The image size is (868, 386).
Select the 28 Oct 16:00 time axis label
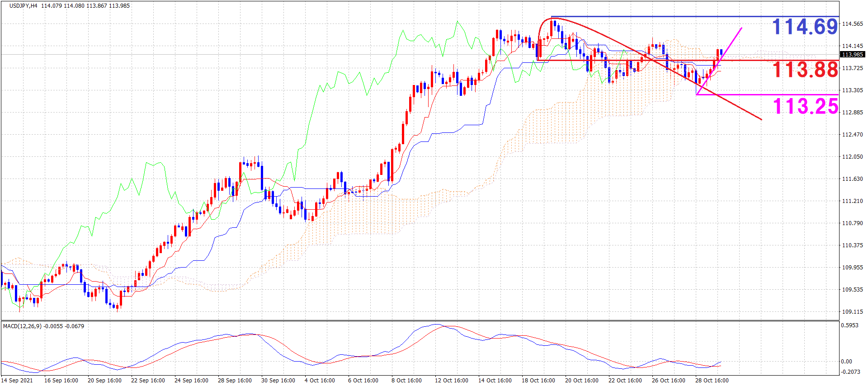(x=712, y=380)
